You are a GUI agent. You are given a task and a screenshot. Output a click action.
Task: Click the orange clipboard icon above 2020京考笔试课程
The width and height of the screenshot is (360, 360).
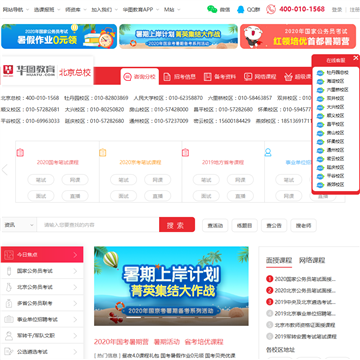[x=103, y=153]
